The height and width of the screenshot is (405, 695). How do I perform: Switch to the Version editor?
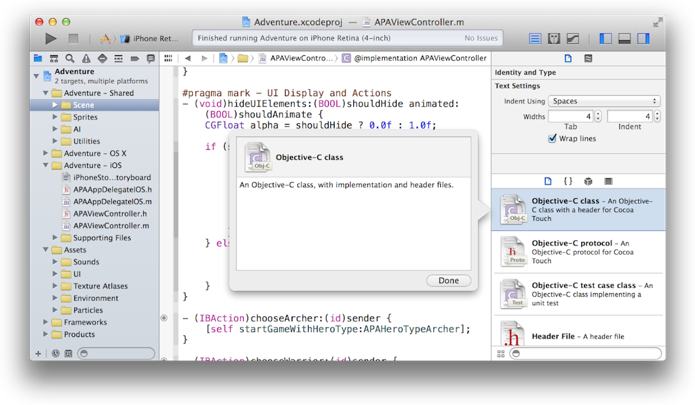click(573, 39)
